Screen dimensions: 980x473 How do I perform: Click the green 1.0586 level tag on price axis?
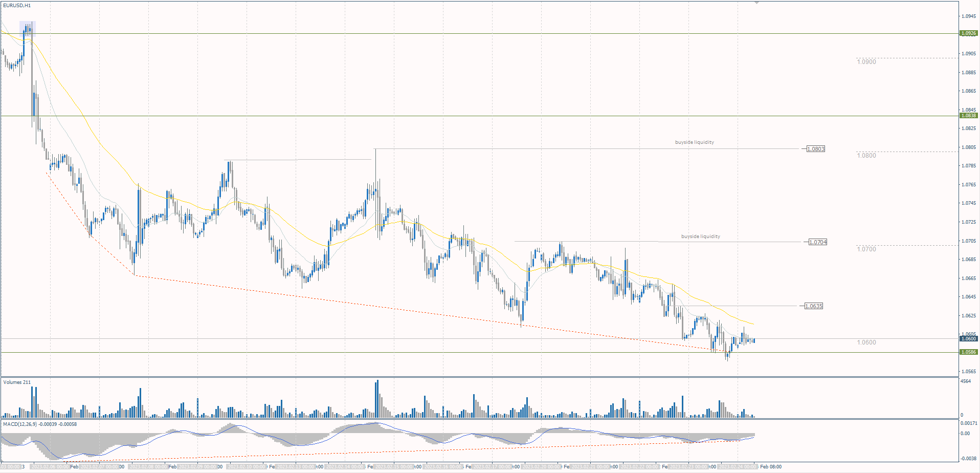coord(969,352)
